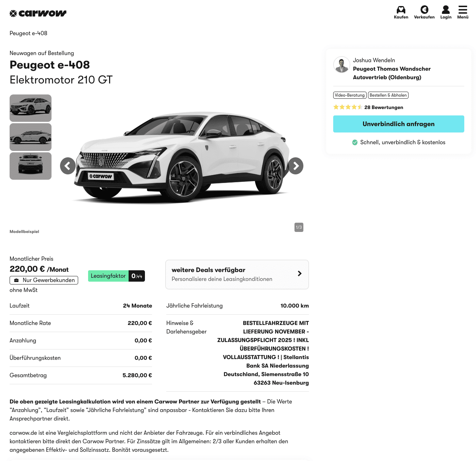
Task: Click the Nur Gewerbekunden badge
Action: [x=44, y=280]
